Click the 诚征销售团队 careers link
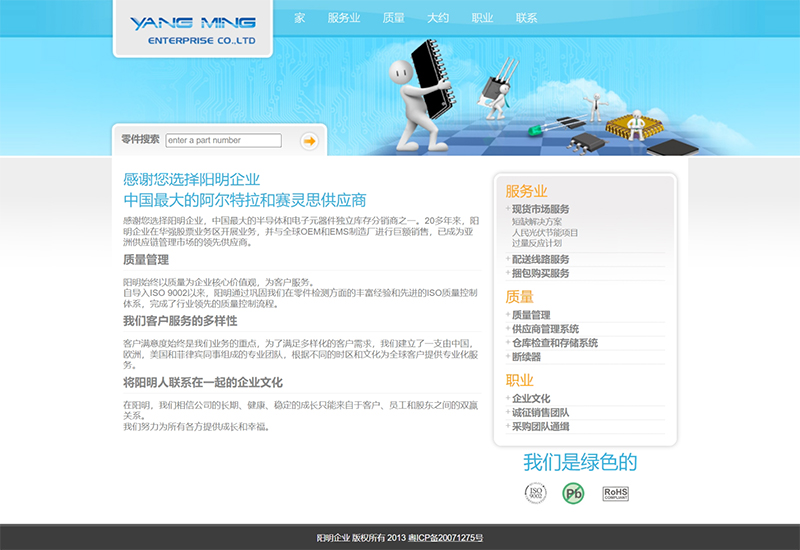The image size is (800, 550). [540, 412]
